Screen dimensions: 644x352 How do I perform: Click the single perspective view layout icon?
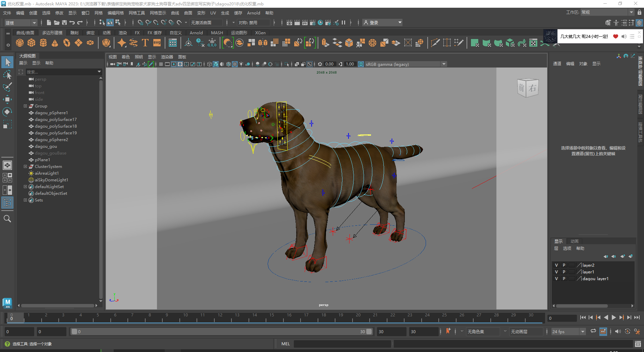[7, 165]
